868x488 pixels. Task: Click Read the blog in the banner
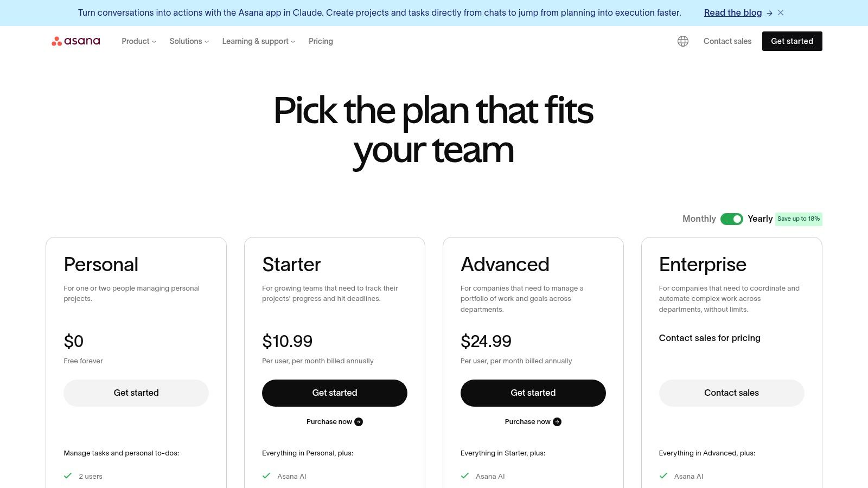coord(732,12)
